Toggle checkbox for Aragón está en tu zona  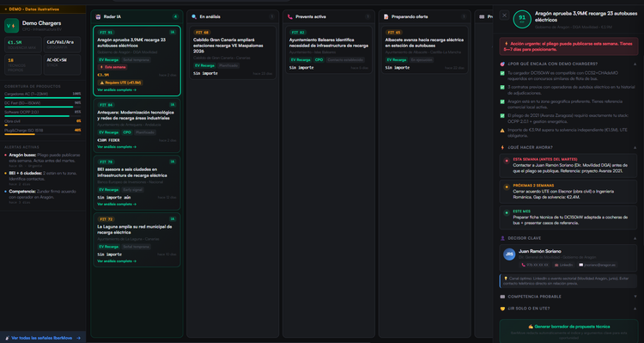click(x=502, y=101)
